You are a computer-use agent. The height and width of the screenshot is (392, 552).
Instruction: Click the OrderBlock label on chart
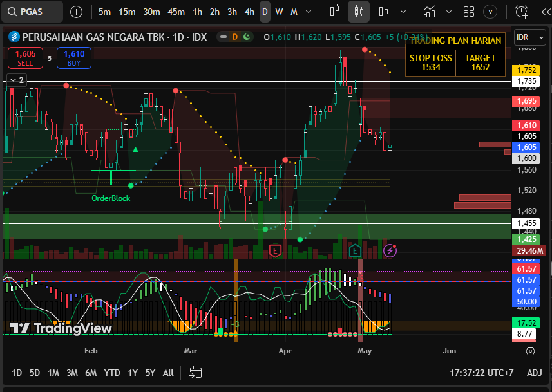tap(111, 198)
